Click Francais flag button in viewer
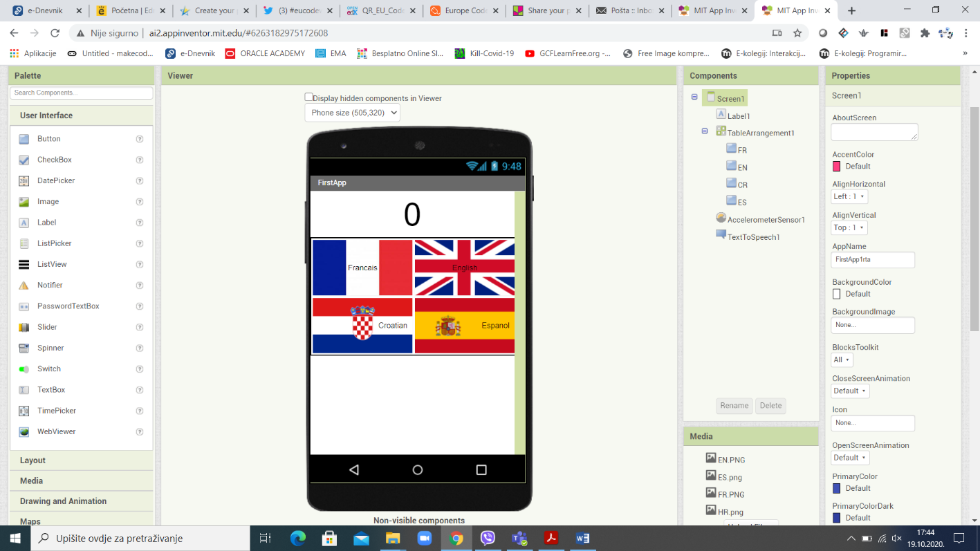Screen dimensions: 980x551 [362, 268]
